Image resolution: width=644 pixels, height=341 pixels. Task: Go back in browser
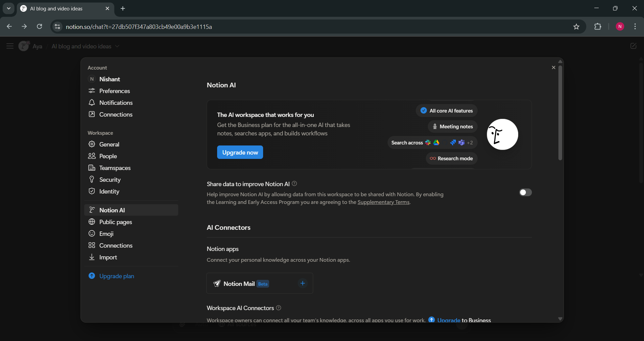point(9,27)
